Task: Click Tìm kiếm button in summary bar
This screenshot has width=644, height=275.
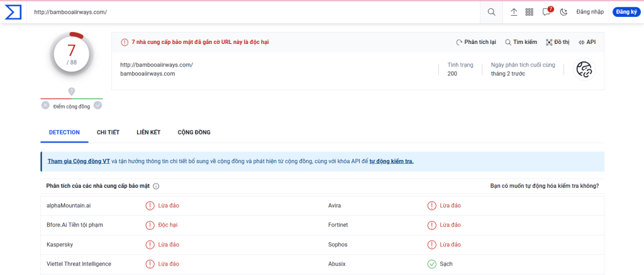Action: tap(521, 42)
